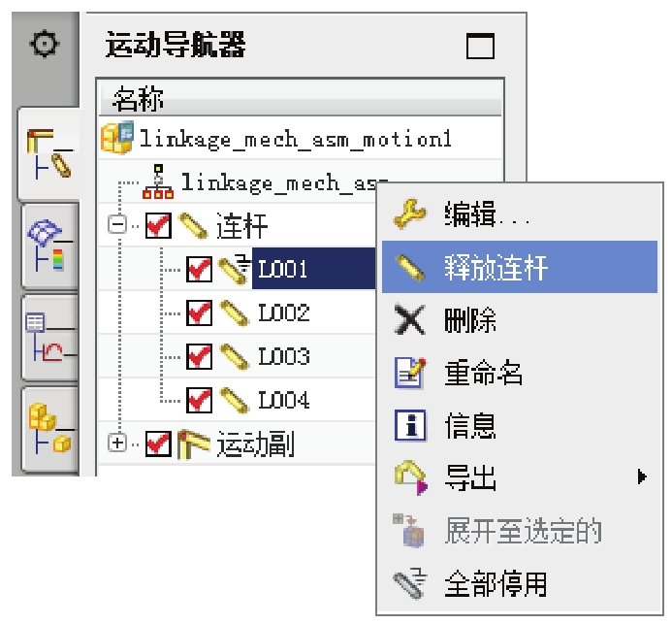Viewport: 672px width, 624px height.
Task: Click the 编辑 wrench icon
Action: point(409,214)
